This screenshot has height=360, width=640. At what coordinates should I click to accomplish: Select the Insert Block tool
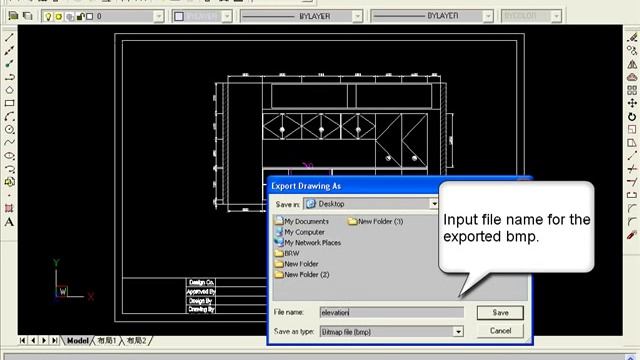pos(9,182)
